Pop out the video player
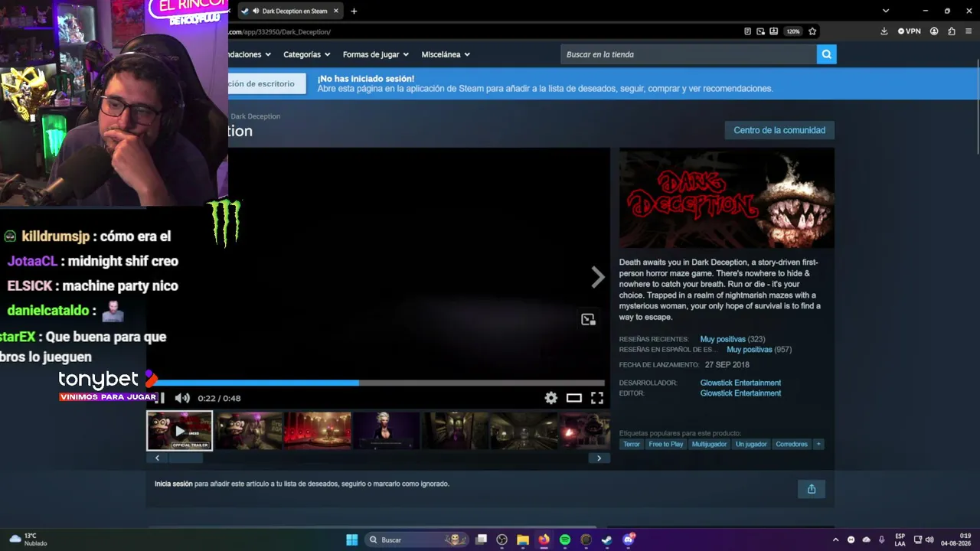The width and height of the screenshot is (980, 551). [588, 320]
